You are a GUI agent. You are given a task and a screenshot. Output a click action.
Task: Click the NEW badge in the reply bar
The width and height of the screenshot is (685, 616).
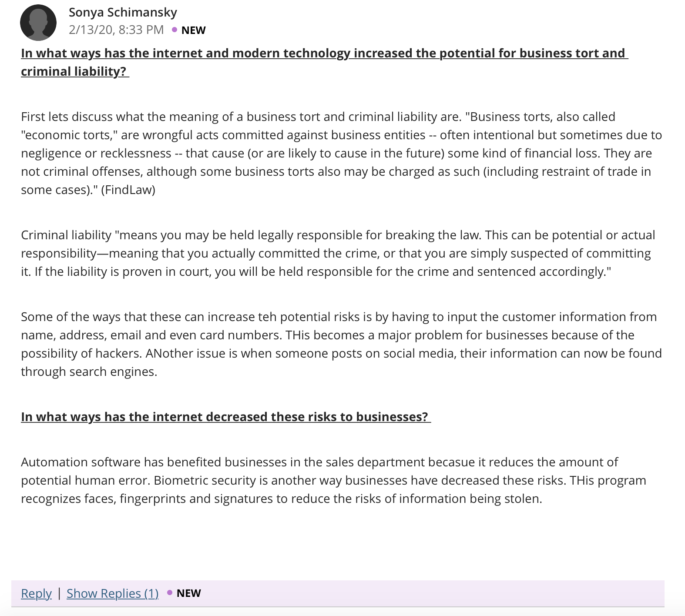[188, 593]
